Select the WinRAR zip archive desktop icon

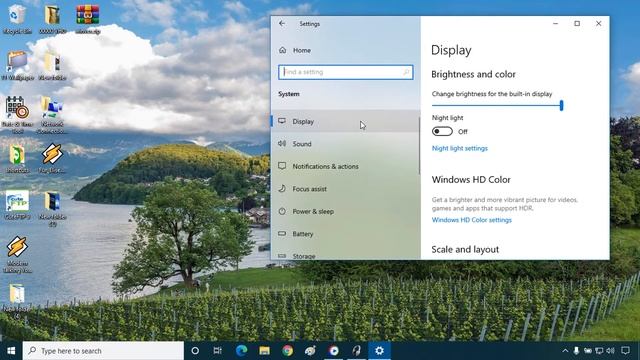[x=88, y=19]
